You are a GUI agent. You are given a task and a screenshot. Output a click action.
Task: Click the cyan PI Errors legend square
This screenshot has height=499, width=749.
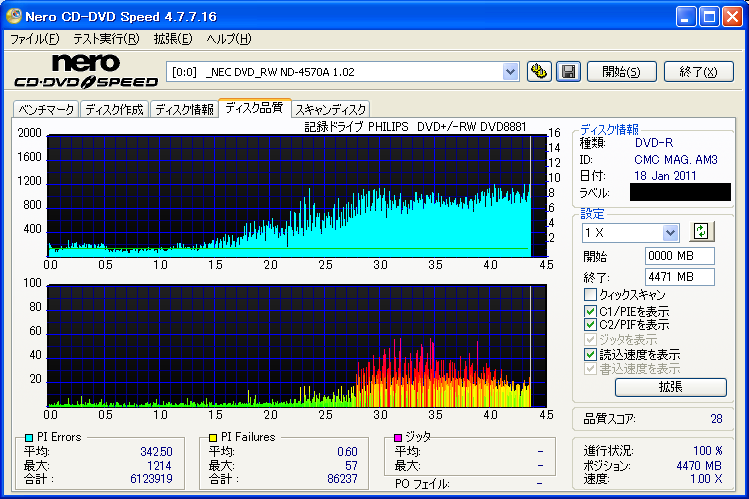coord(29,437)
